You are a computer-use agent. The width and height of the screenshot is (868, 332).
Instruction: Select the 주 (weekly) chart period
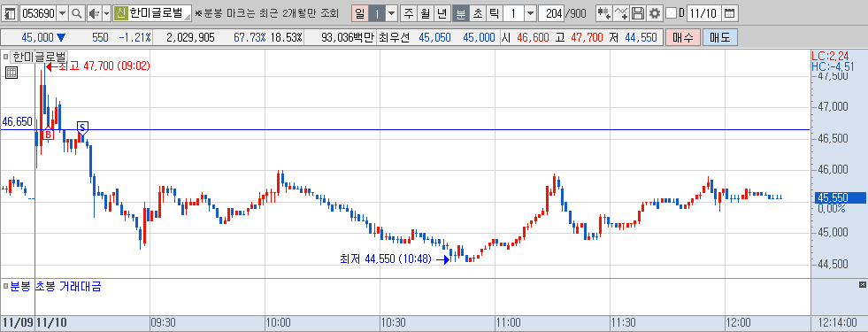click(409, 12)
